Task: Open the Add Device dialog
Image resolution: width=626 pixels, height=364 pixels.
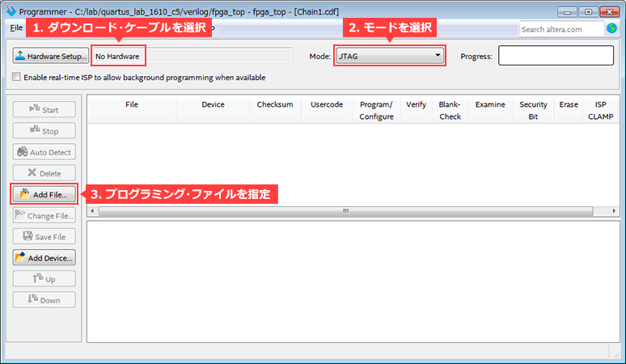Action: click(x=44, y=258)
